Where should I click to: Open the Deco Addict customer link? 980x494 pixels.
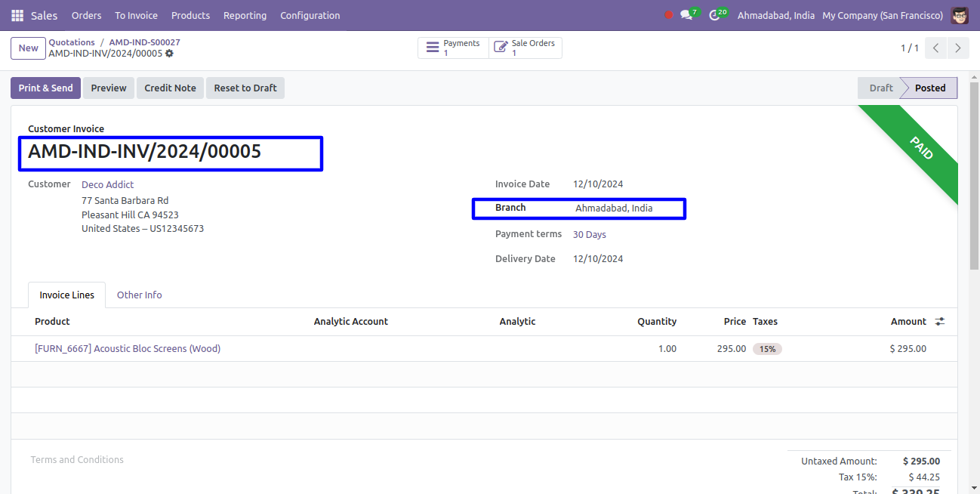(107, 184)
